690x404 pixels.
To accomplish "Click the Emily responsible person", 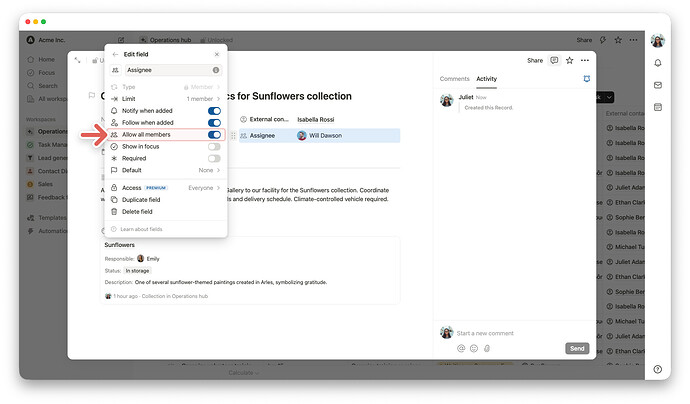I will (x=148, y=259).
